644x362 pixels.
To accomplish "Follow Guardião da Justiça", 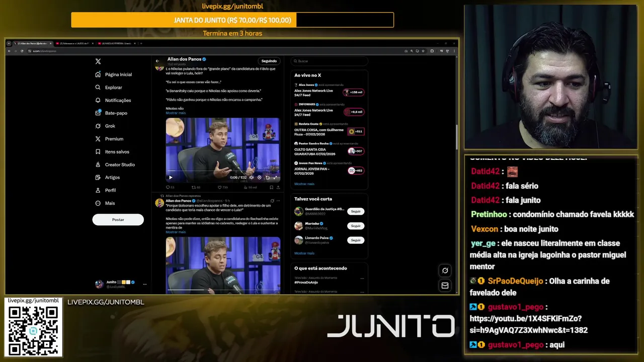I will (x=356, y=211).
